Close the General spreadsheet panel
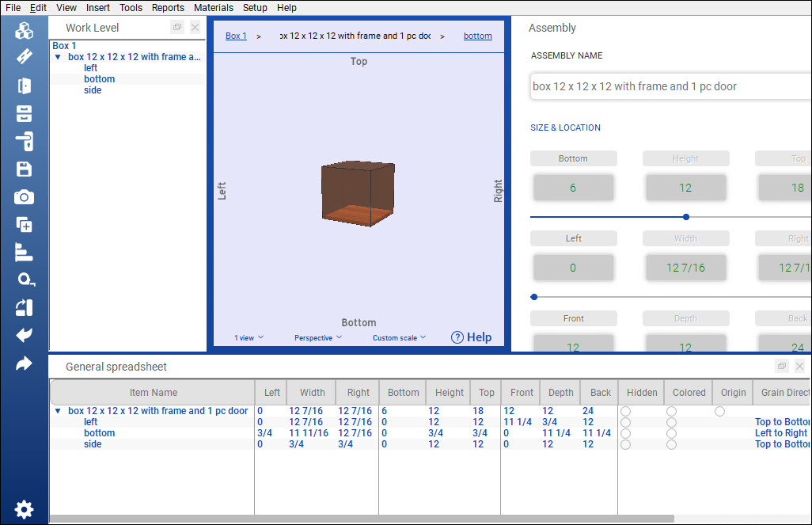Viewport: 812px width, 525px height. point(799,366)
